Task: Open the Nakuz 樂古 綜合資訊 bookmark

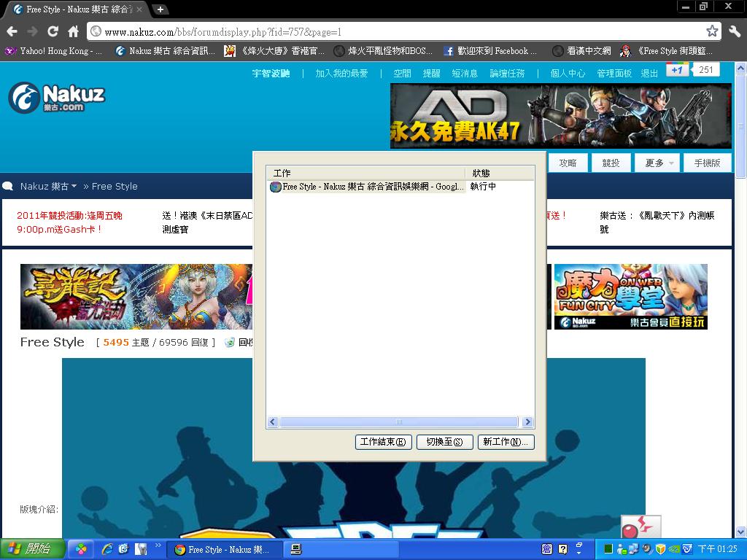Action: (x=166, y=51)
